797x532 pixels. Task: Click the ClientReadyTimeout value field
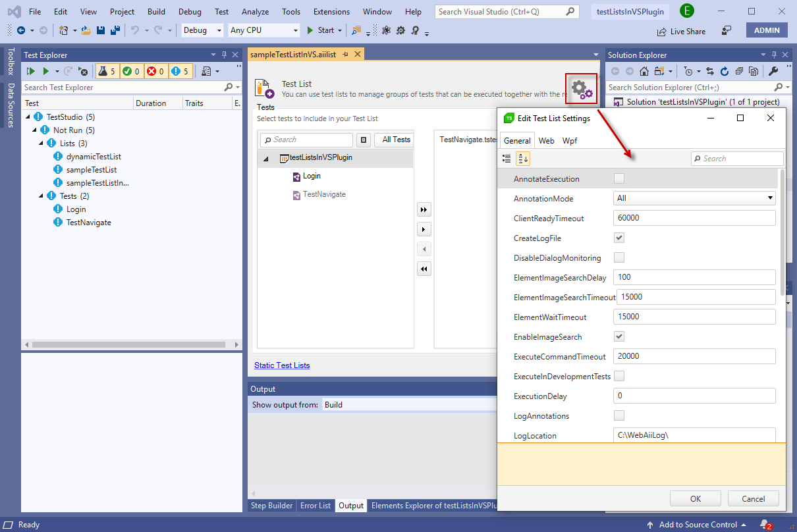694,218
